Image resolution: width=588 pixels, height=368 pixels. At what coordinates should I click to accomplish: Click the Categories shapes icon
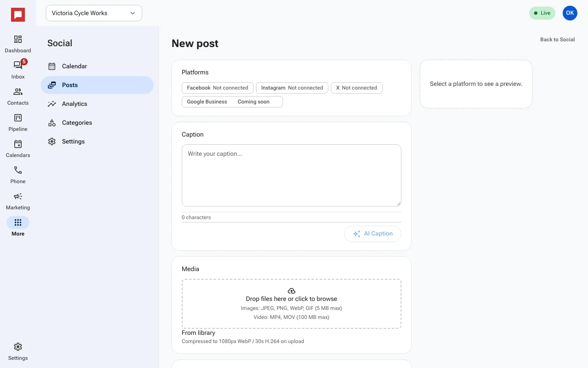coord(52,123)
